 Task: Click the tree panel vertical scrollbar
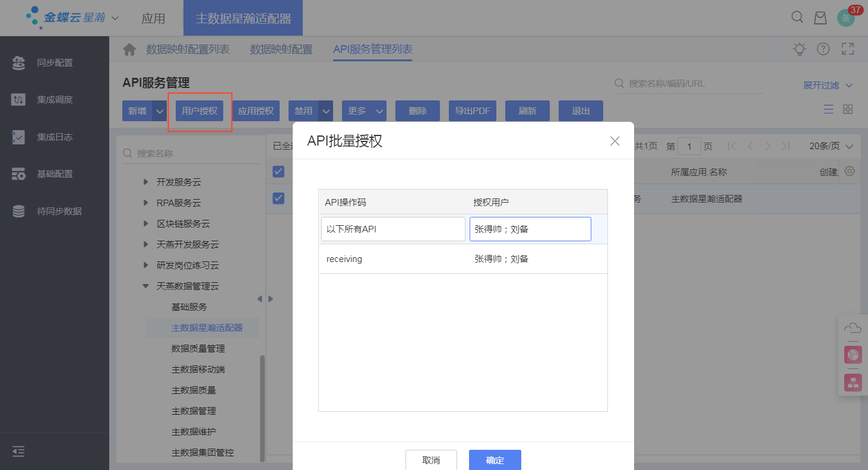pos(262,408)
